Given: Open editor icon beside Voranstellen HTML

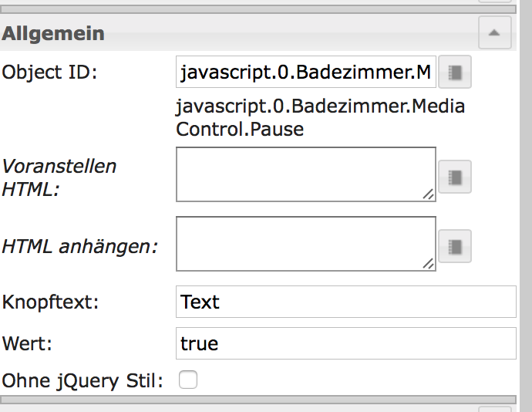Looking at the screenshot, I should tap(455, 177).
